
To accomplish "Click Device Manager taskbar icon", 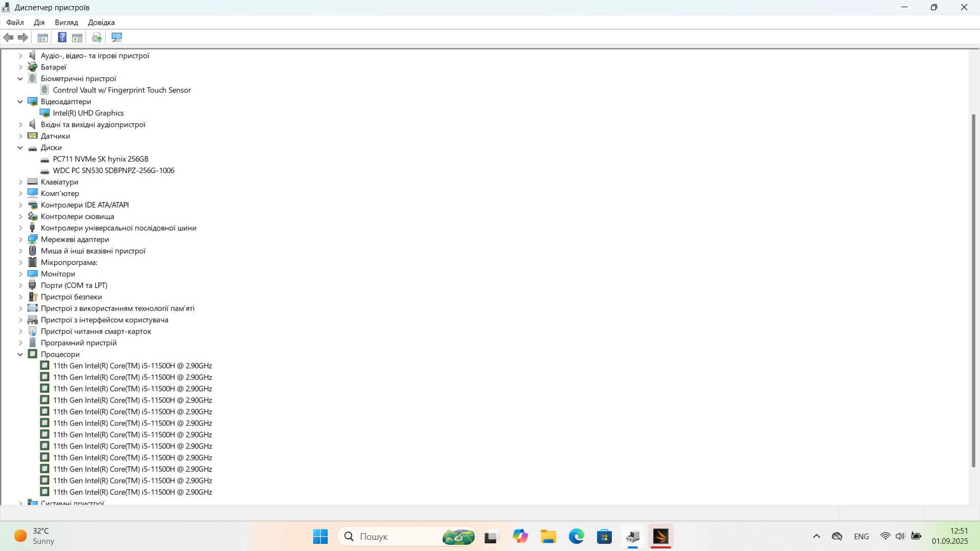I will [633, 537].
